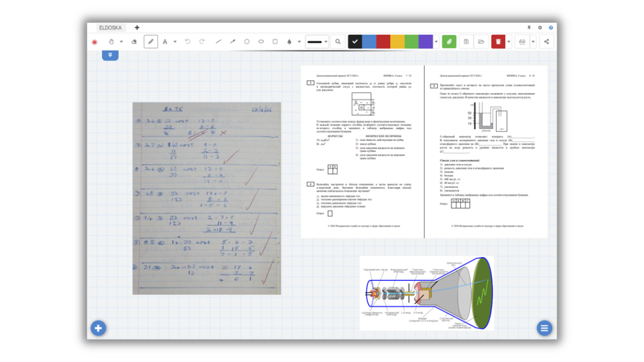Viewport: 644px width, 362px height.
Task: Switch to the ELDOSKA tab
Action: coord(111,28)
